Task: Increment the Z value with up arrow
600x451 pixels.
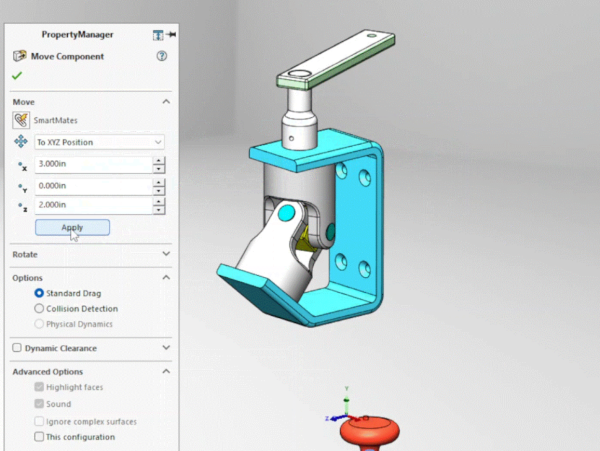Action: [159, 201]
